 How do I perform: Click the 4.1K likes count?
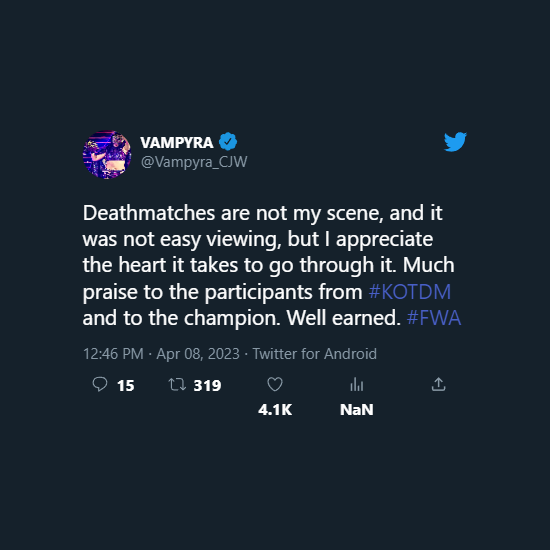275,410
